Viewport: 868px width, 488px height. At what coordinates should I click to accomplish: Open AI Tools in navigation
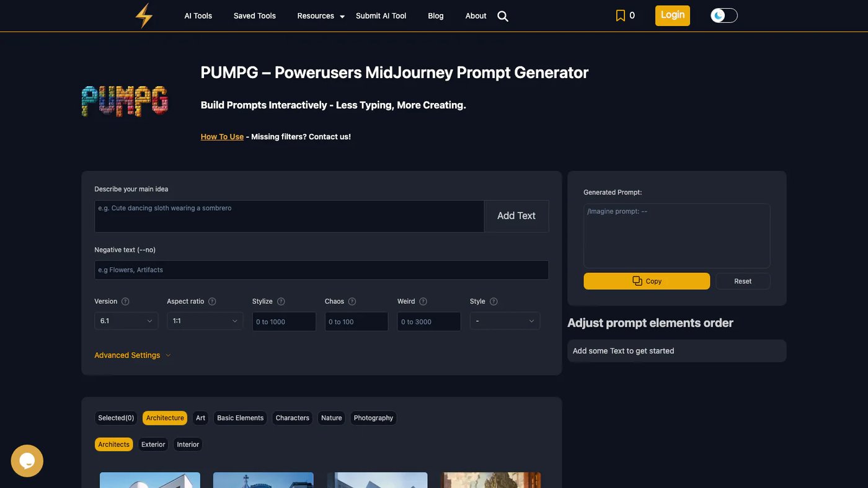click(198, 16)
